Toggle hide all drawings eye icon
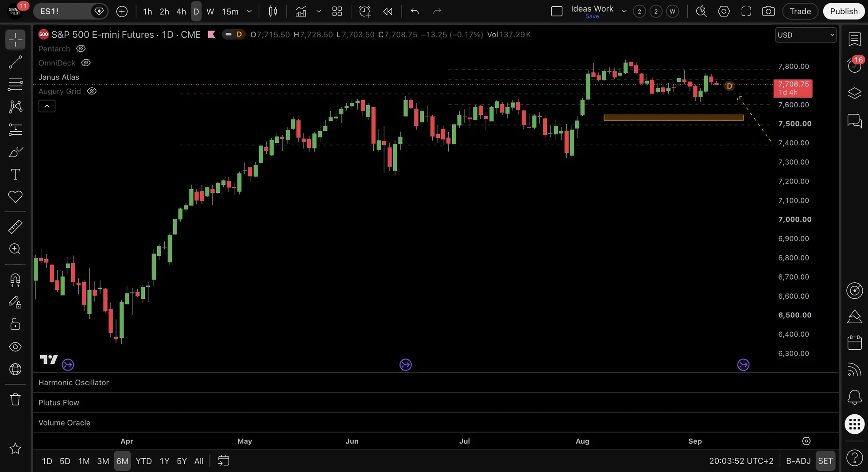This screenshot has height=472, width=868. point(15,347)
